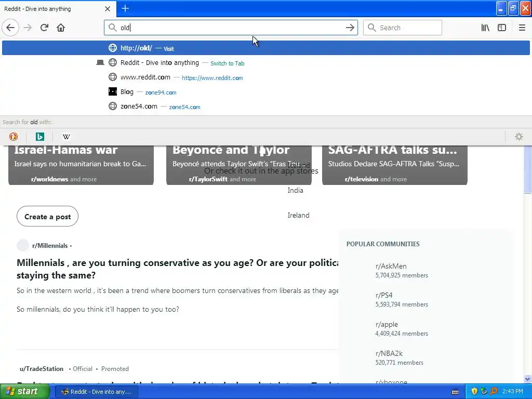Open the r/TaylorSwift link
The image size is (532, 399).
[208, 179]
